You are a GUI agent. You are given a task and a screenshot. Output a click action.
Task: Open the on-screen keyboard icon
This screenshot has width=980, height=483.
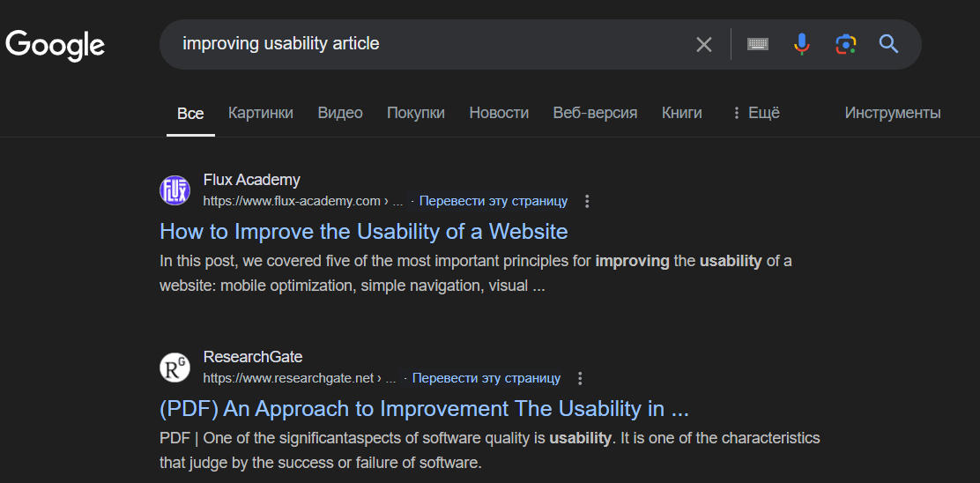(x=758, y=44)
